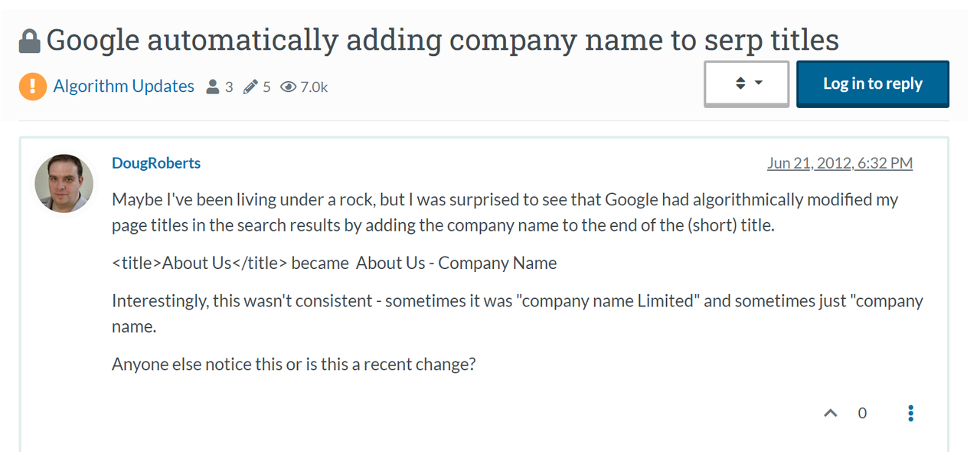This screenshot has width=980, height=452.
Task: Upvote the post with the chevron arrow
Action: tap(830, 414)
